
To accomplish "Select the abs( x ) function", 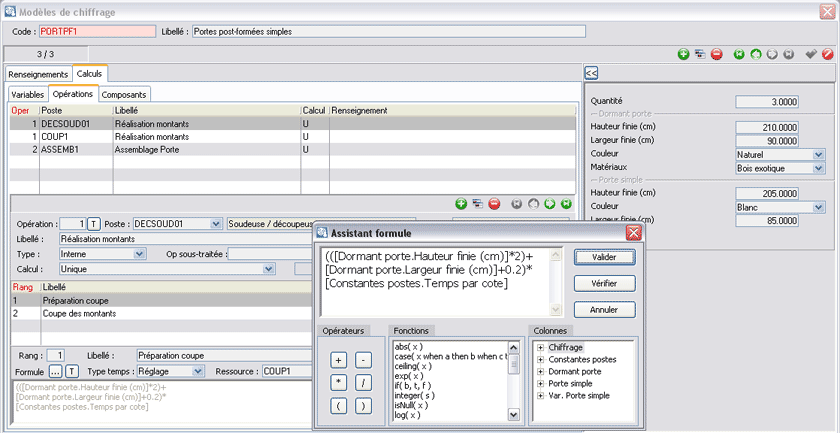I will [408, 347].
